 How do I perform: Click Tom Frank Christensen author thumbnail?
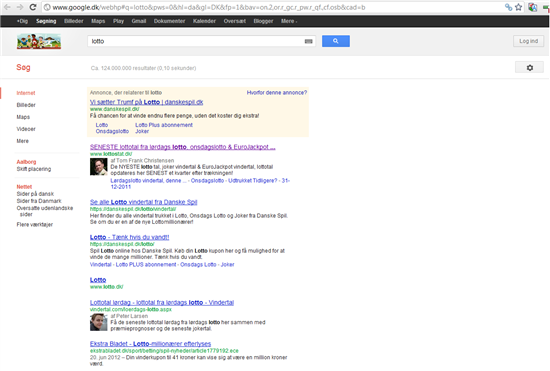click(99, 167)
